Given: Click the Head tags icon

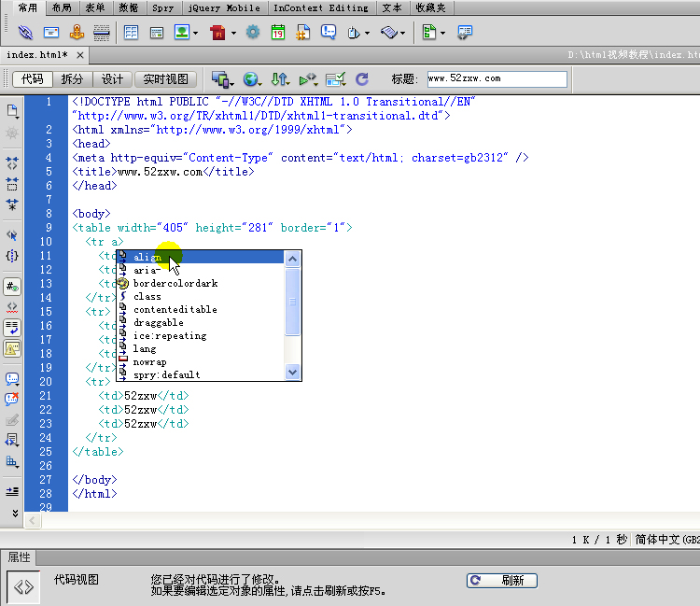Looking at the screenshot, I should (x=354, y=33).
